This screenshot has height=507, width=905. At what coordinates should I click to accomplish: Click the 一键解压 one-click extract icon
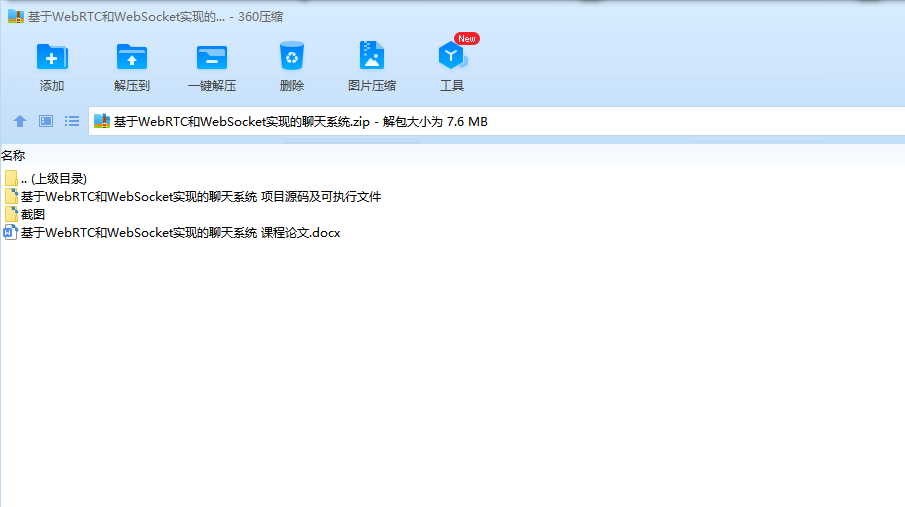[x=212, y=57]
